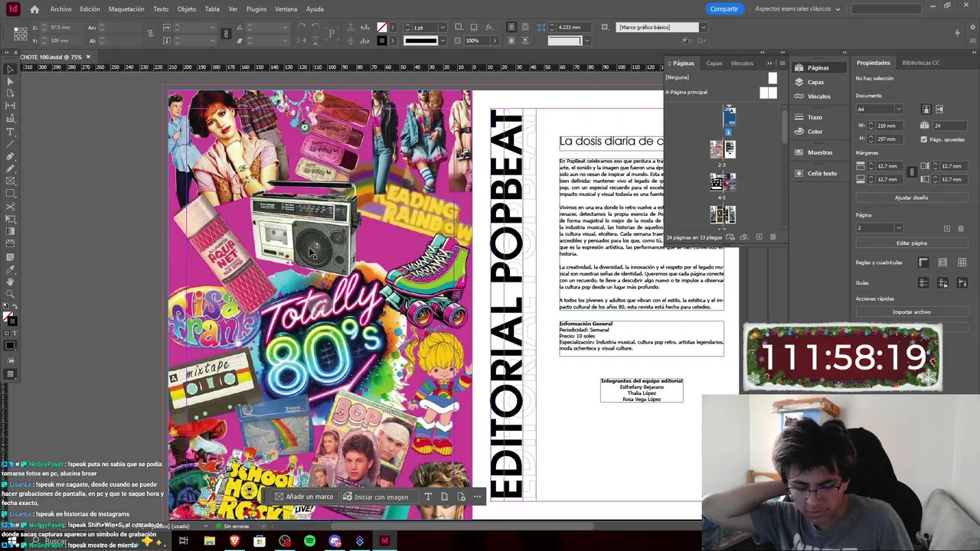The image size is (980, 551).
Task: Open the Páginas panel from the dock
Action: click(x=818, y=67)
